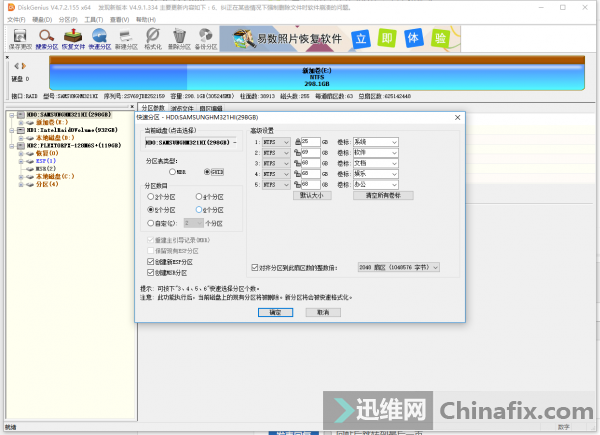Image resolution: width=600 pixels, height=435 pixels.
Task: Select the custom (自定) partition count option
Action: (x=162, y=223)
